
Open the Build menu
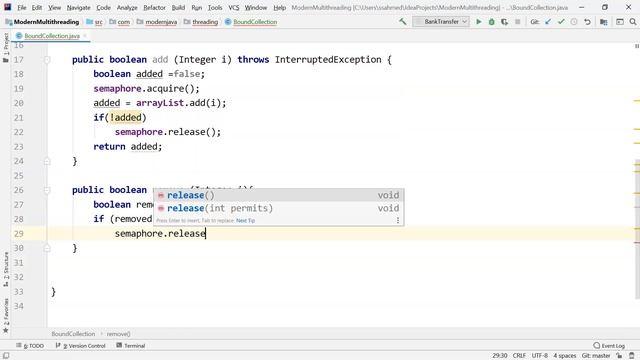click(x=178, y=7)
